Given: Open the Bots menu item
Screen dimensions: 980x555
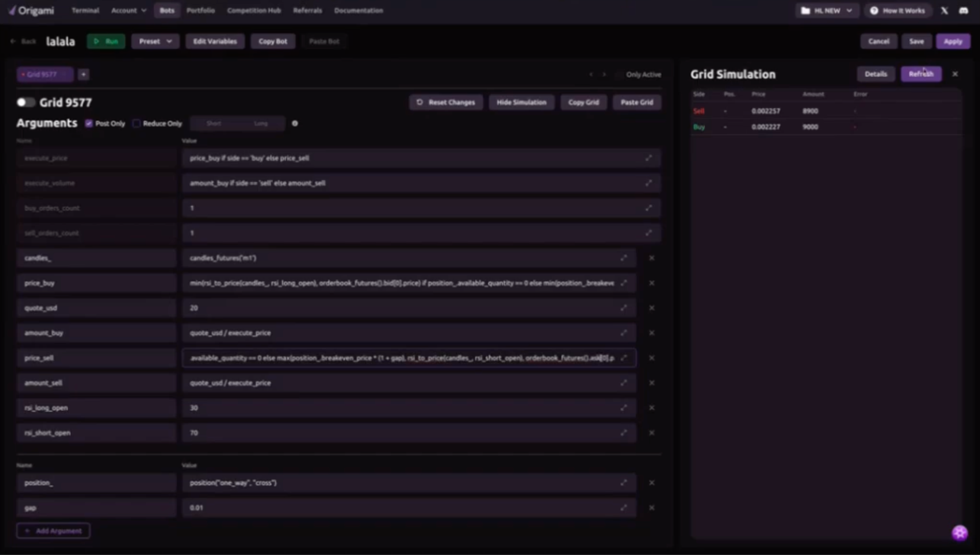Looking at the screenshot, I should [167, 11].
